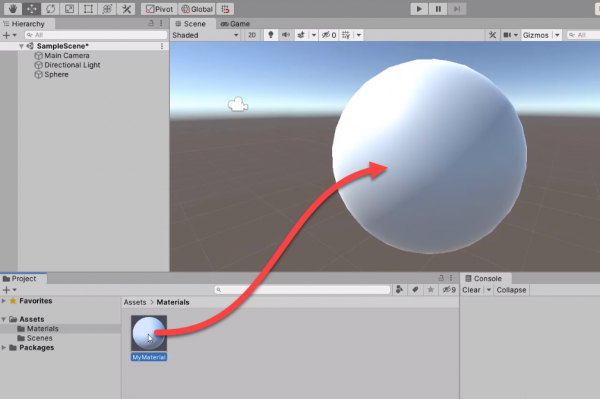Screen dimensions: 600x399
Task: Open the Gizmos dropdown arrow
Action: click(557, 35)
